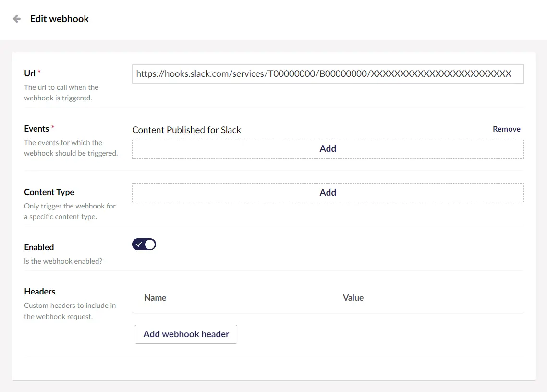Click the Events description text
547x392 pixels.
point(71,148)
